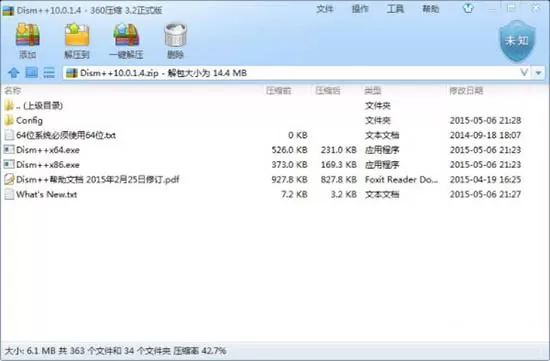The image size is (550, 361).
Task: Select the Config folder name
Action: [29, 121]
